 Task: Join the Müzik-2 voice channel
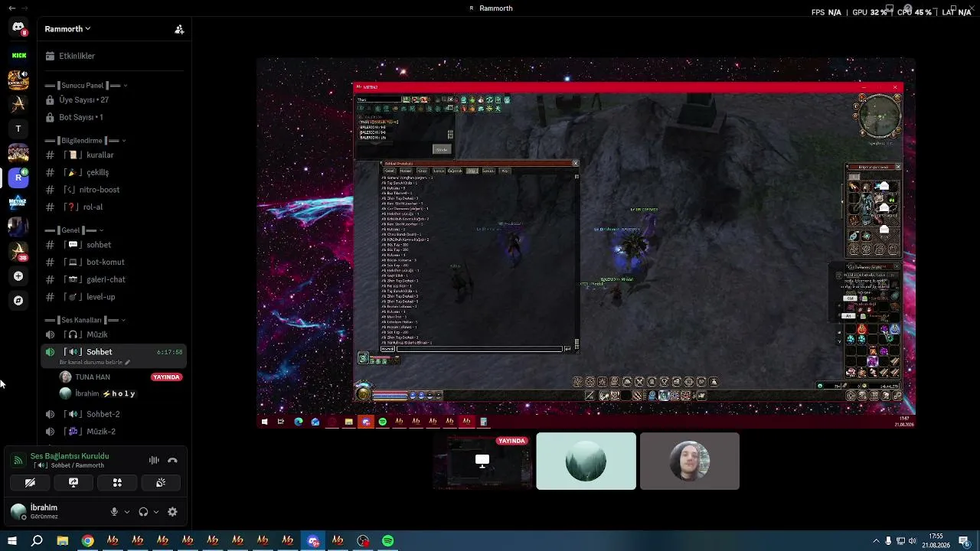(x=113, y=432)
